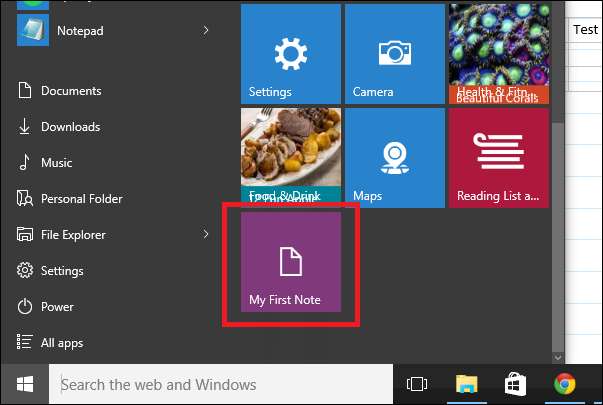The width and height of the screenshot is (603, 405).
Task: Click the All apps list icon
Action: point(24,342)
